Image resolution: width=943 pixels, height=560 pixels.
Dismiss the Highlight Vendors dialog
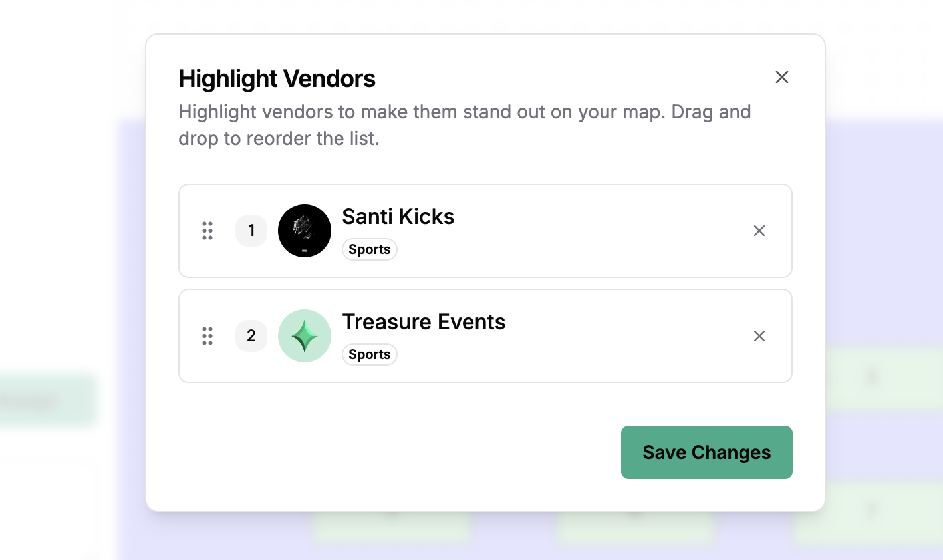tap(781, 77)
